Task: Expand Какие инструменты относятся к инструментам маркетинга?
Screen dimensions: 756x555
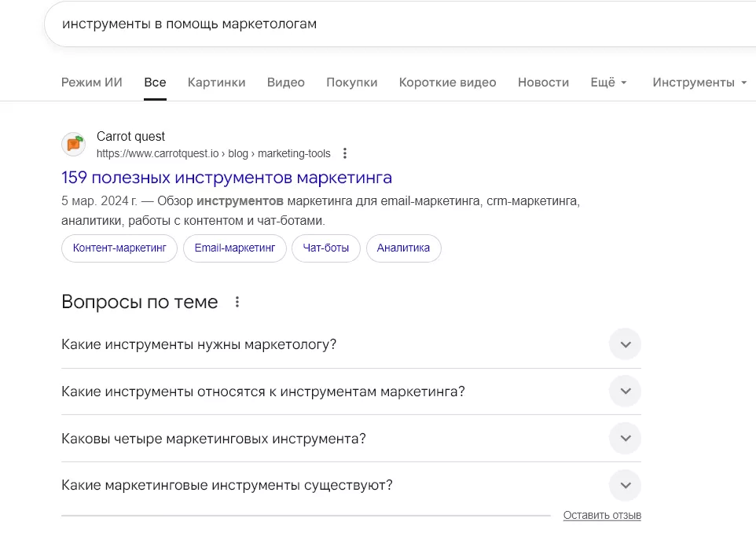Action: [625, 391]
